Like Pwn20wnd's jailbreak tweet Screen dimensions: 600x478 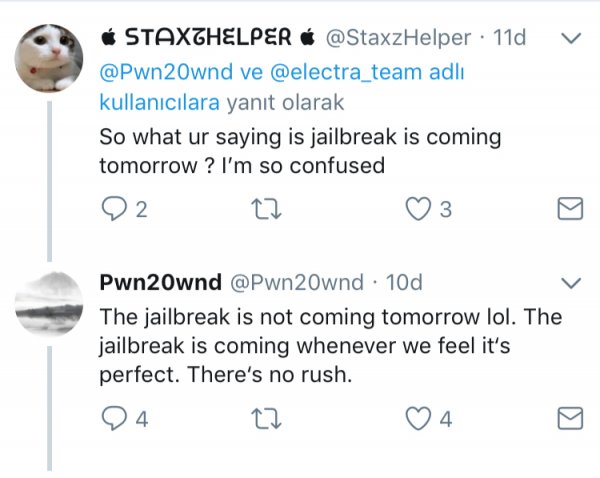(416, 419)
